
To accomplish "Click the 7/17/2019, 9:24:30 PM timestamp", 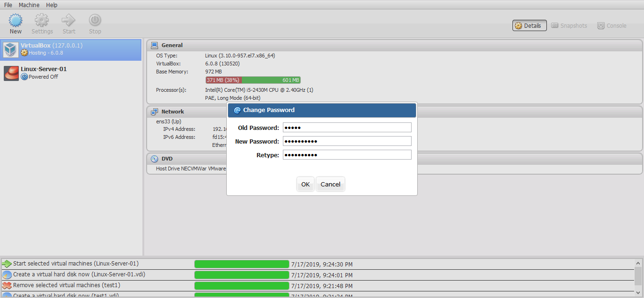I will (322, 265).
